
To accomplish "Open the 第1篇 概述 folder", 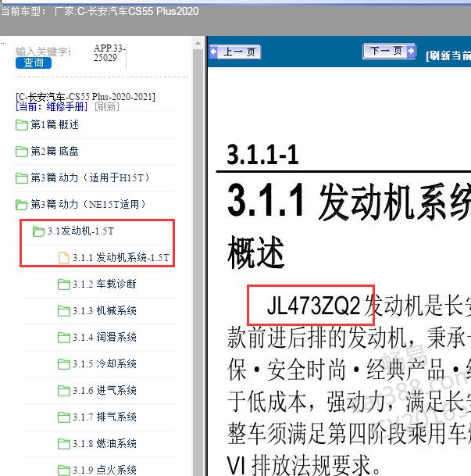I will 55,125.
